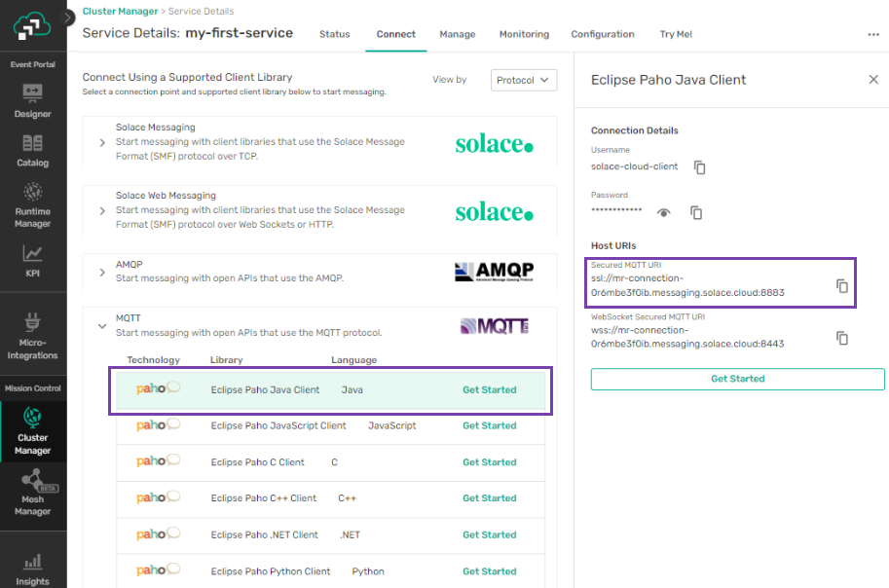Open the more options ellipsis menu
This screenshot has width=889, height=588.
(872, 34)
